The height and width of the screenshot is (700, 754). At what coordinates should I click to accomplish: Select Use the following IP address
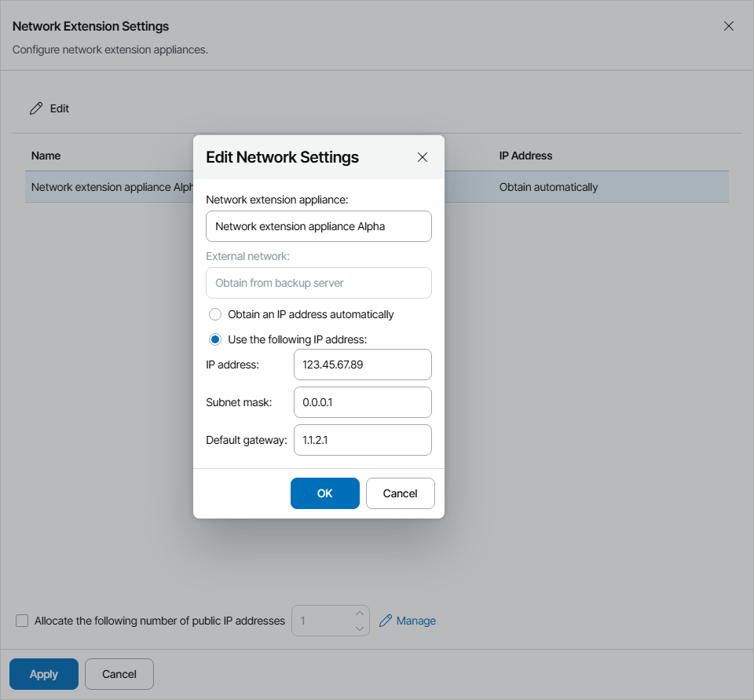pos(215,339)
